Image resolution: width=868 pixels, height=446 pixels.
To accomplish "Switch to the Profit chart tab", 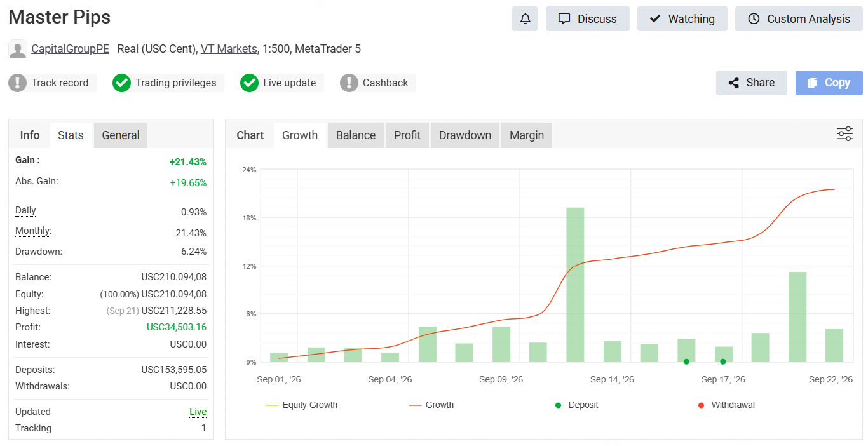I will [x=407, y=135].
